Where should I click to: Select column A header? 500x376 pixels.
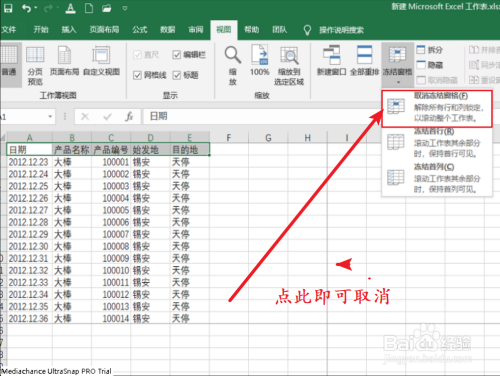pyautogui.click(x=30, y=138)
